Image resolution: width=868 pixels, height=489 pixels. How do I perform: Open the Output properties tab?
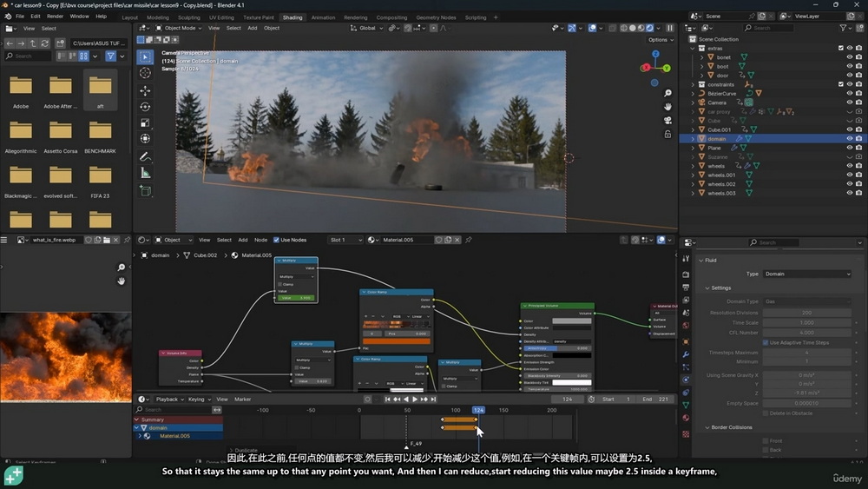[x=686, y=287]
